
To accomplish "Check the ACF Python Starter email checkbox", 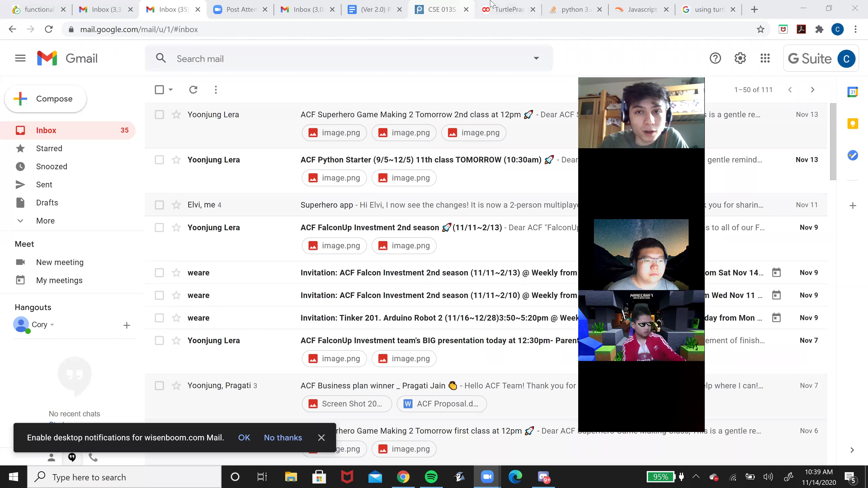I will [159, 160].
